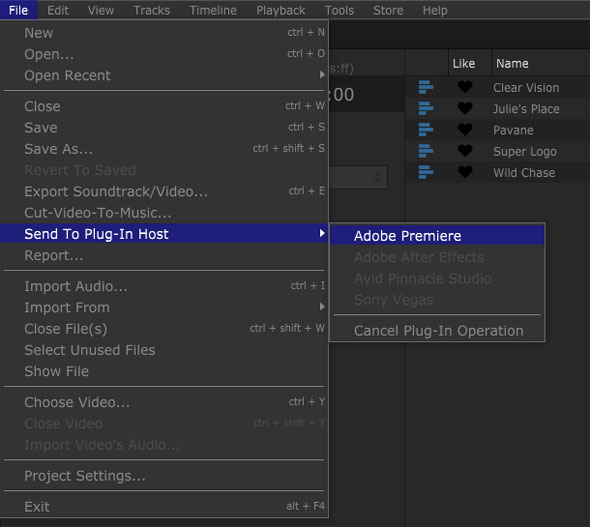Click the track icon for Clear Vision
The image size is (590, 527).
coord(426,87)
